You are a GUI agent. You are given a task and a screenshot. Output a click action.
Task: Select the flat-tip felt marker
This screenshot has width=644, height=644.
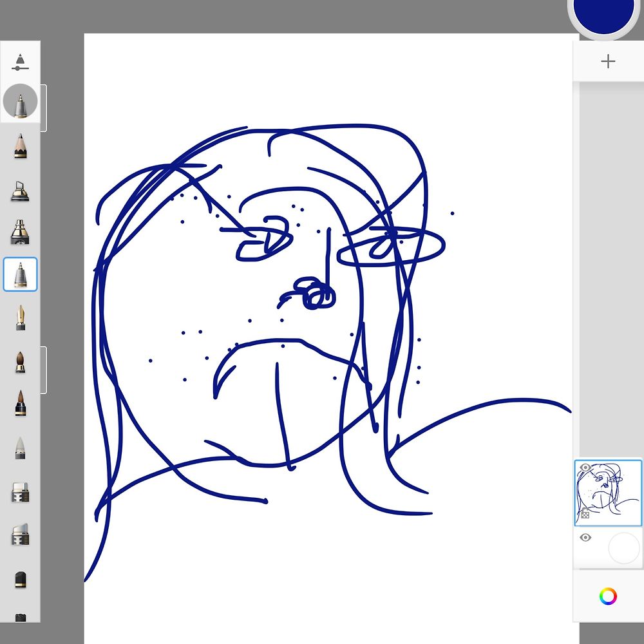[20, 492]
